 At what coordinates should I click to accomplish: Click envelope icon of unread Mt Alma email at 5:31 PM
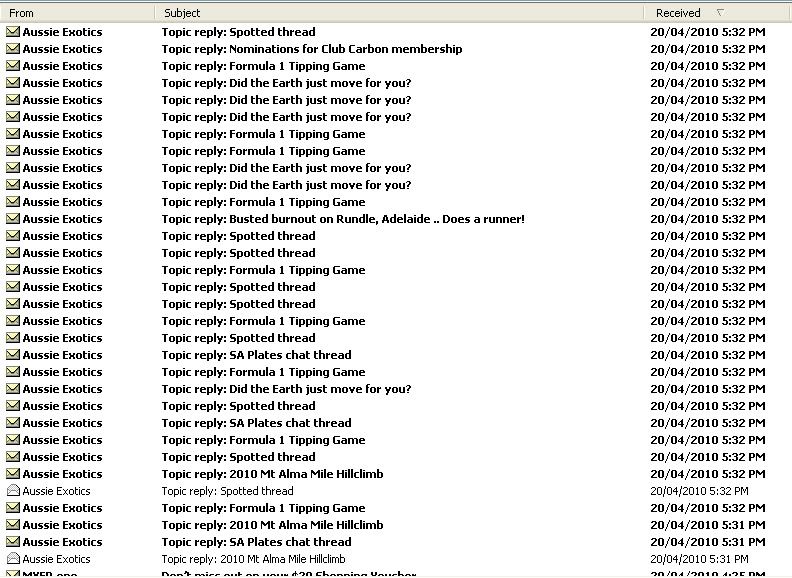[x=13, y=525]
